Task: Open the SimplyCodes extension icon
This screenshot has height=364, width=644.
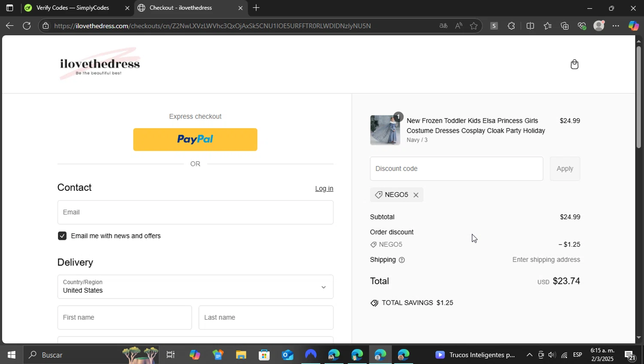Action: [x=494, y=26]
